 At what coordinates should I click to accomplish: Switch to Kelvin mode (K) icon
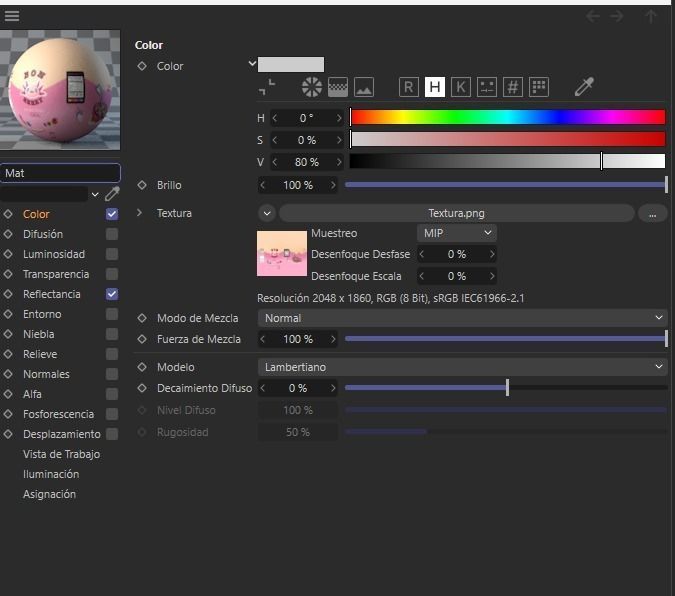[461, 87]
